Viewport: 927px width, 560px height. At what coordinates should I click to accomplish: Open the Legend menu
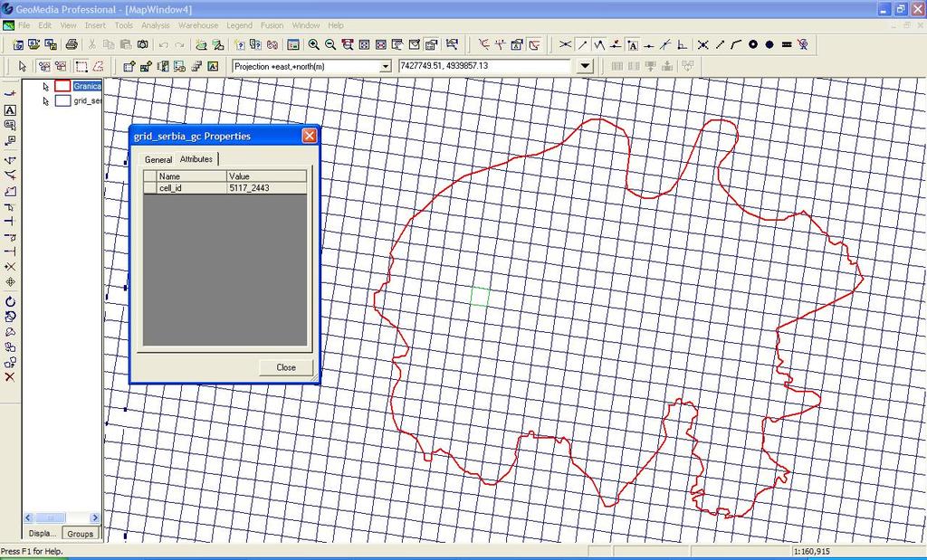point(239,25)
